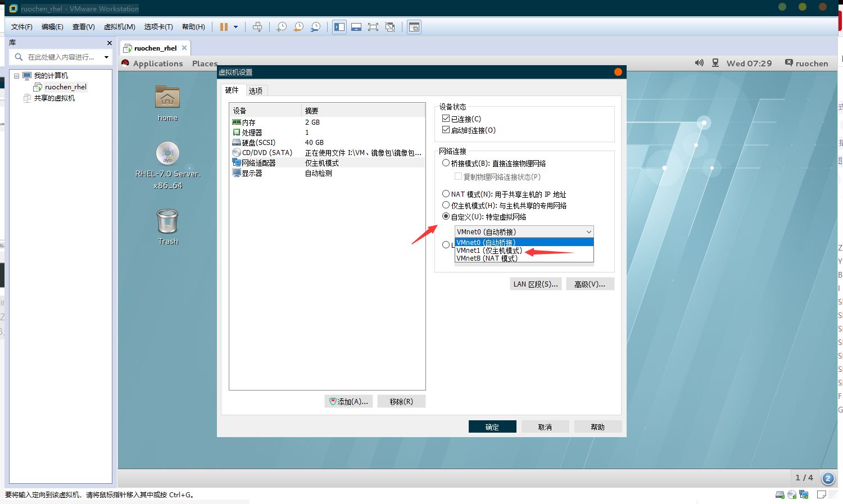Click the 移除(R) button

point(401,401)
